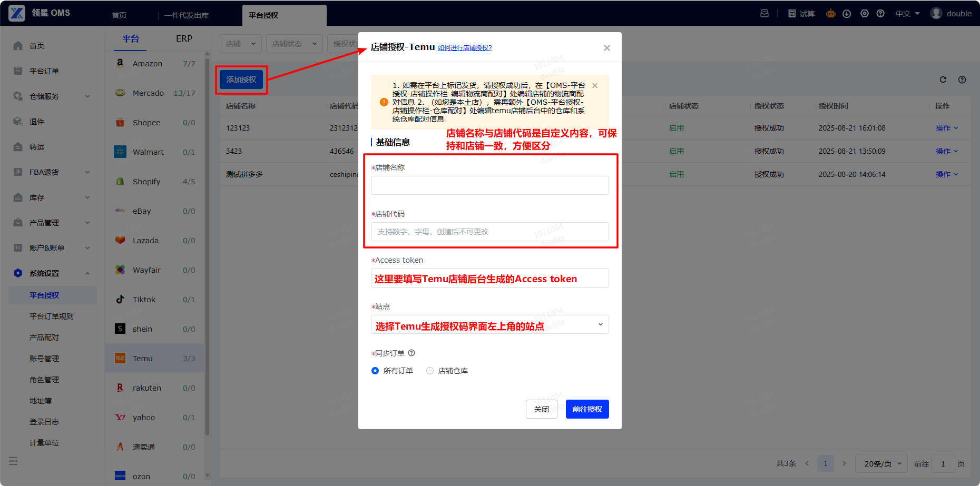Select Shopify platform in list
This screenshot has height=486, width=980.
(155, 182)
